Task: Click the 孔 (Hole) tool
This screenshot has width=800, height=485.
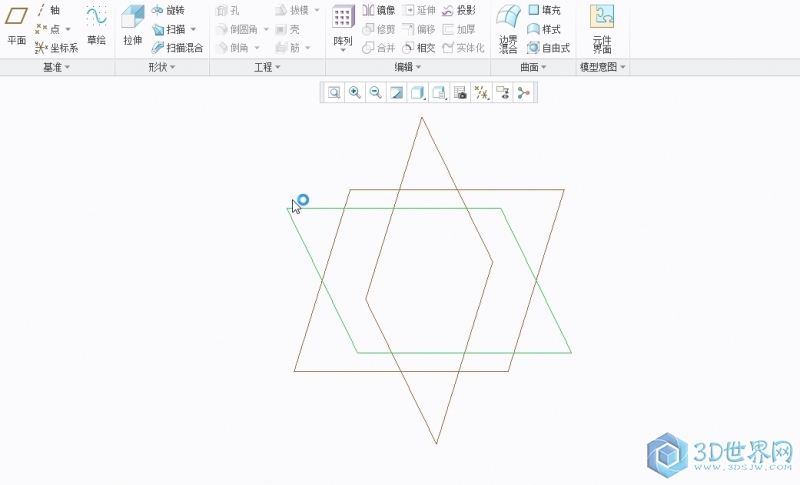Action: (x=227, y=10)
